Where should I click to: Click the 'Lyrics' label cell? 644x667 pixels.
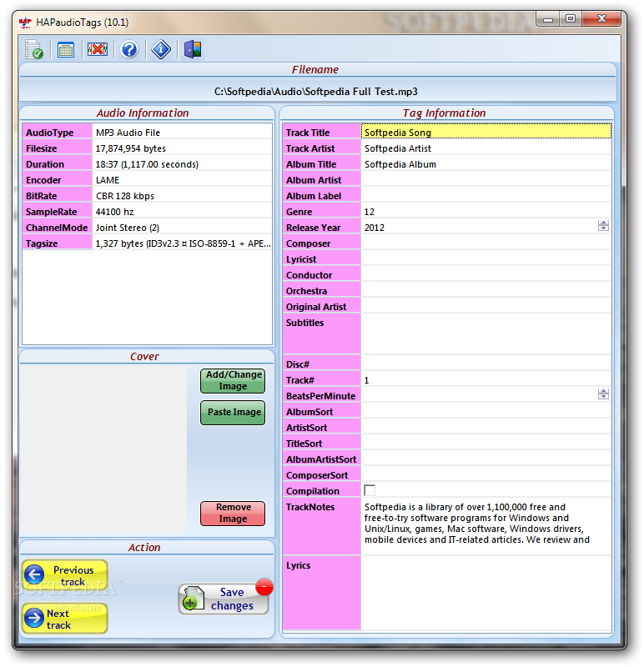pyautogui.click(x=321, y=593)
